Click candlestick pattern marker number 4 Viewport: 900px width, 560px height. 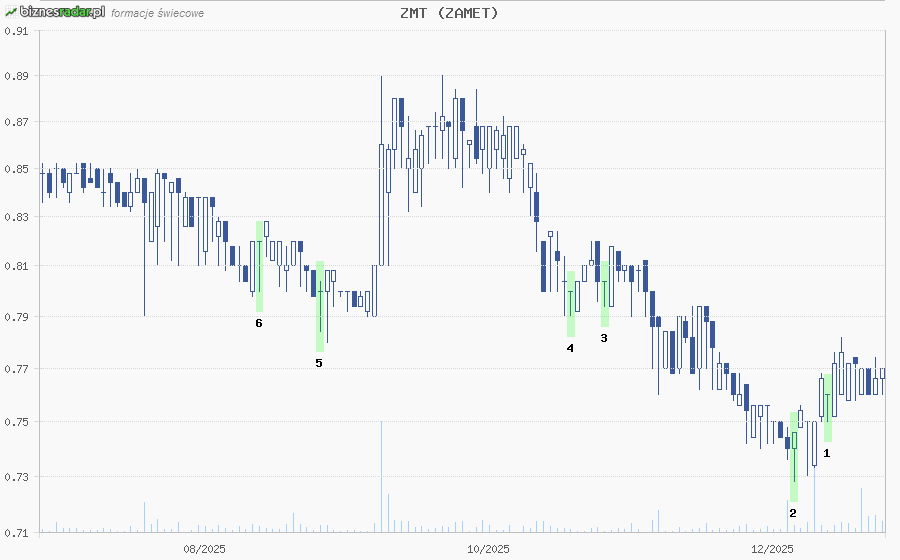(x=570, y=348)
